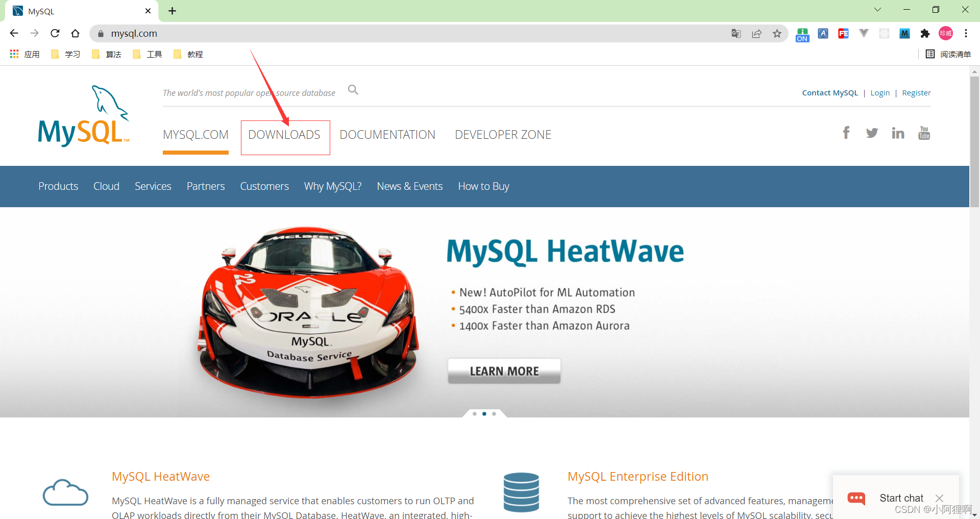Open the pink user profile avatar

tap(946, 34)
